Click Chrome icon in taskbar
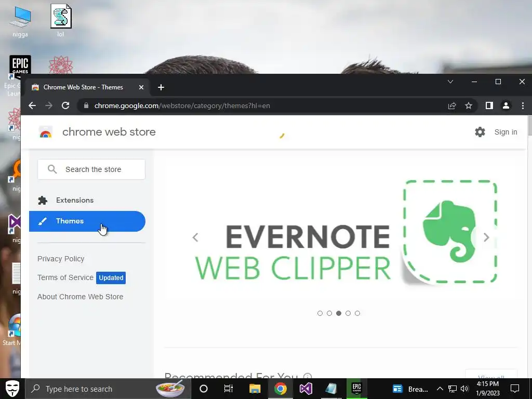The height and width of the screenshot is (399, 532). 280,389
